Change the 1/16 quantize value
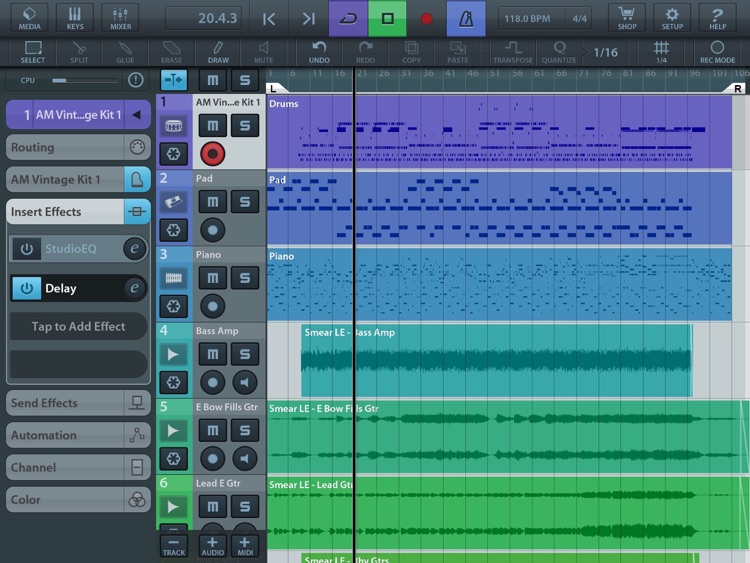 click(x=606, y=52)
